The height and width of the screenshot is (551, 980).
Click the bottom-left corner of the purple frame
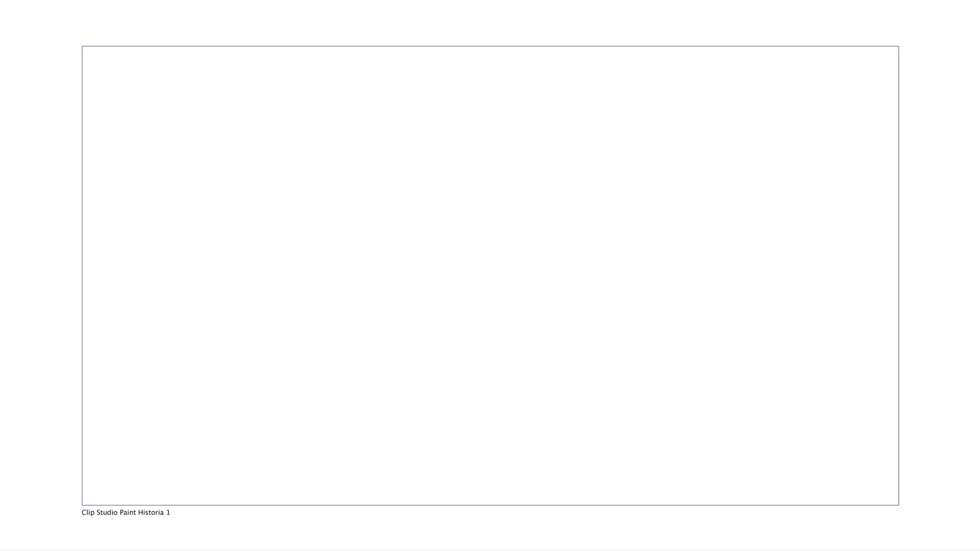82,505
